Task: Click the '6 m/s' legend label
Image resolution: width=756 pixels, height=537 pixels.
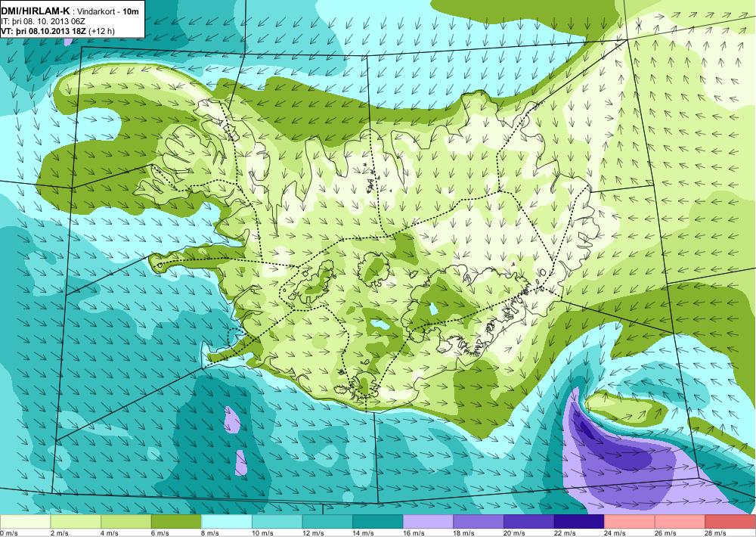Action: coord(160,533)
